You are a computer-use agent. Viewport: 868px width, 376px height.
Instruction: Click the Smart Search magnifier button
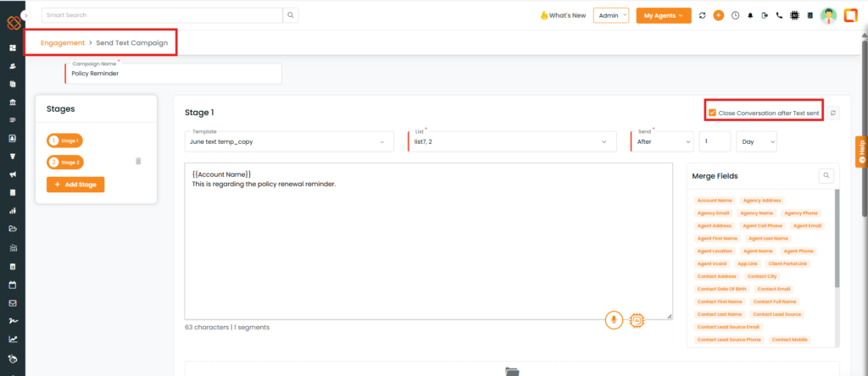[x=290, y=15]
